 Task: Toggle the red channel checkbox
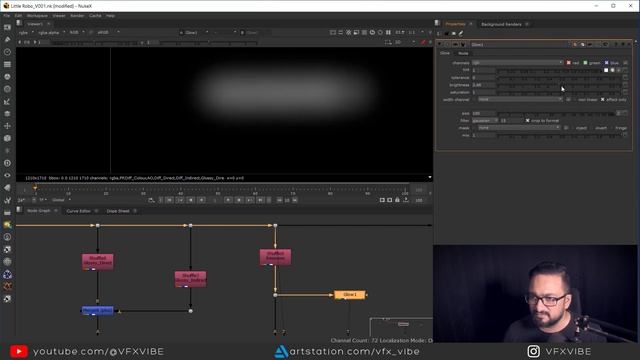569,63
